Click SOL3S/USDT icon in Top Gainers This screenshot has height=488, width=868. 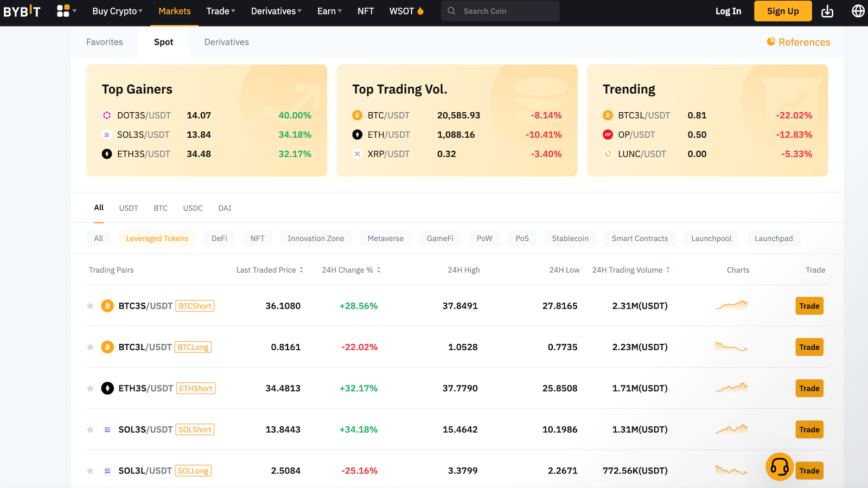(x=107, y=134)
